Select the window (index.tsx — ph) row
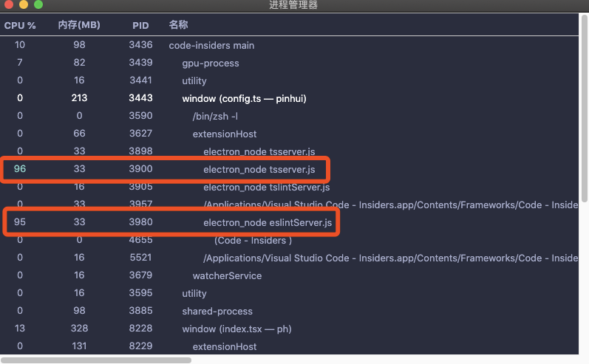The width and height of the screenshot is (589, 364). pos(289,329)
